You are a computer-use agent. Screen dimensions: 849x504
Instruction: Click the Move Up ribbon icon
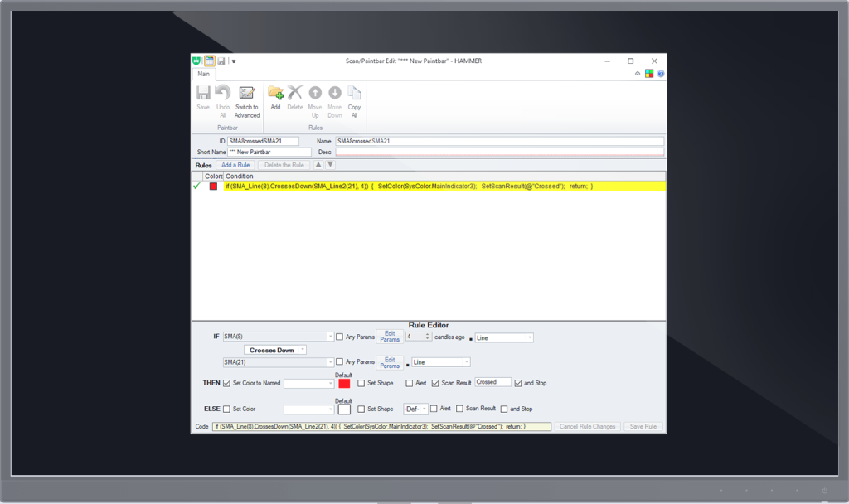coord(315,93)
